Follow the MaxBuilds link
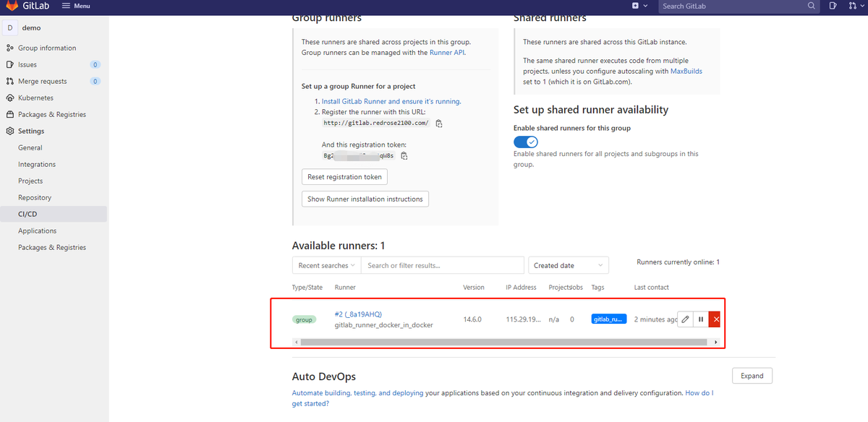 [x=686, y=72]
